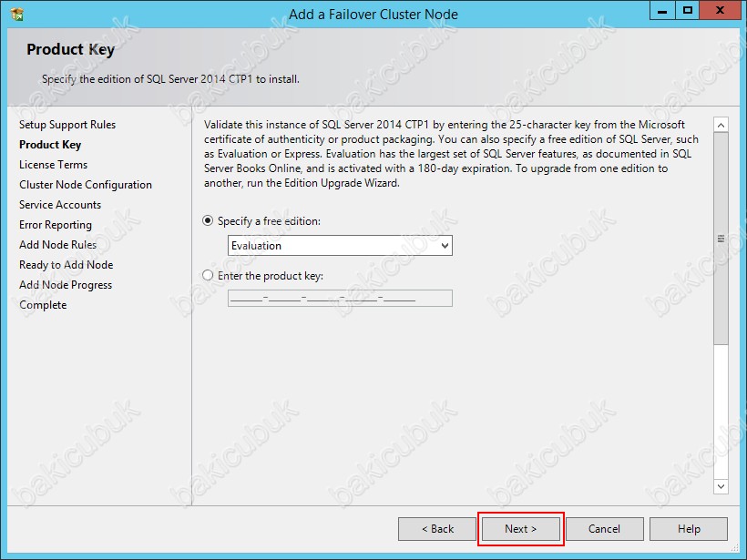The width and height of the screenshot is (747, 560).
Task: Click the Next button
Action: [521, 528]
